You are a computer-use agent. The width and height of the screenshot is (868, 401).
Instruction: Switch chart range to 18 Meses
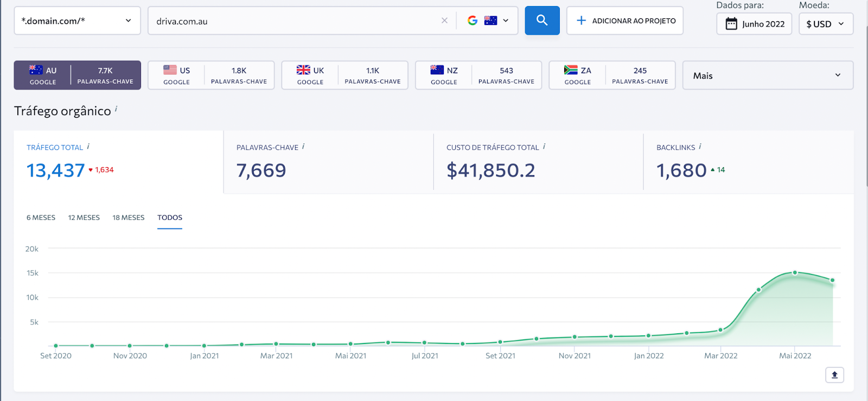tap(129, 218)
